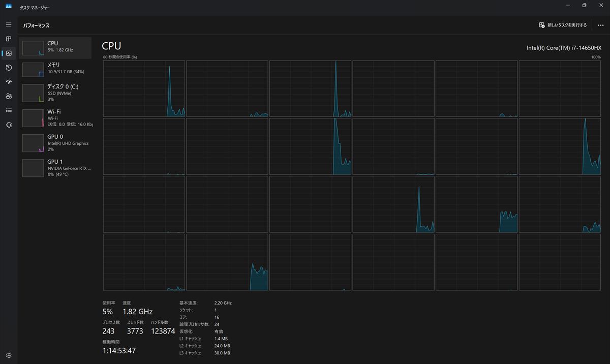Click the ソケット value 1

(216, 310)
